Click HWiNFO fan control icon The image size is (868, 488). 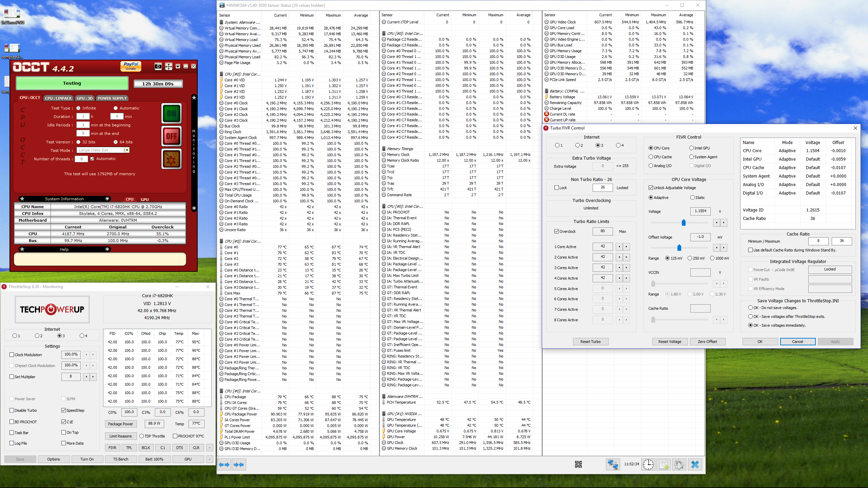pos(578,464)
